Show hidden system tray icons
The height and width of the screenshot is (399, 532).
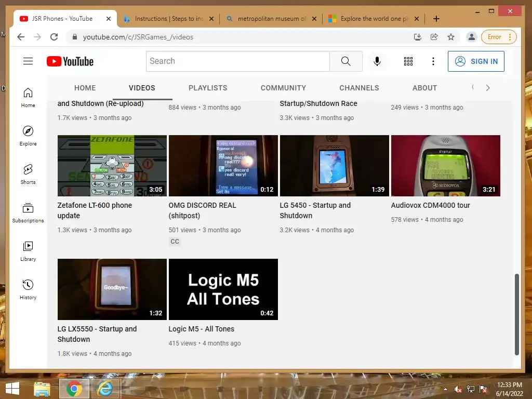pyautogui.click(x=445, y=389)
